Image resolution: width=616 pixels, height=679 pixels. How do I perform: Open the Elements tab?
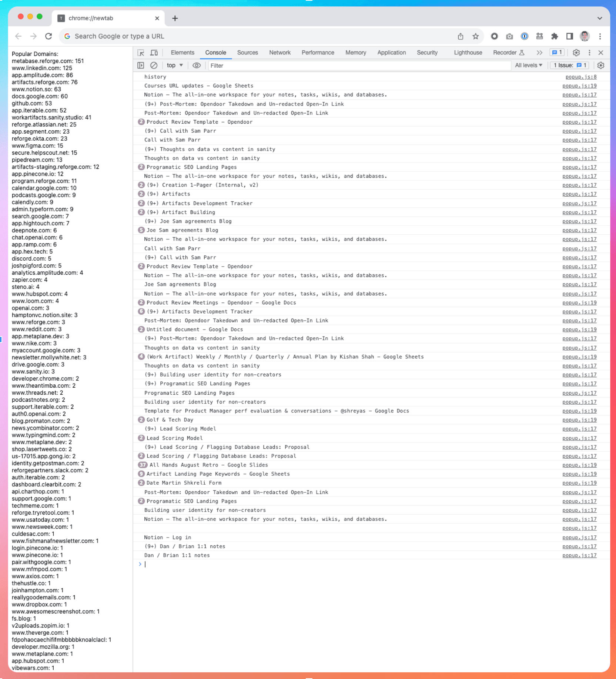[x=183, y=53]
